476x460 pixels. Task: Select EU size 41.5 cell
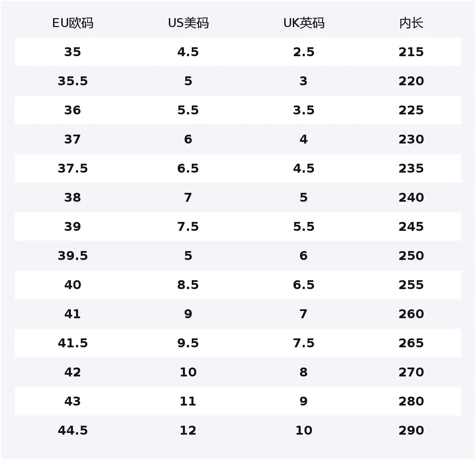(73, 343)
